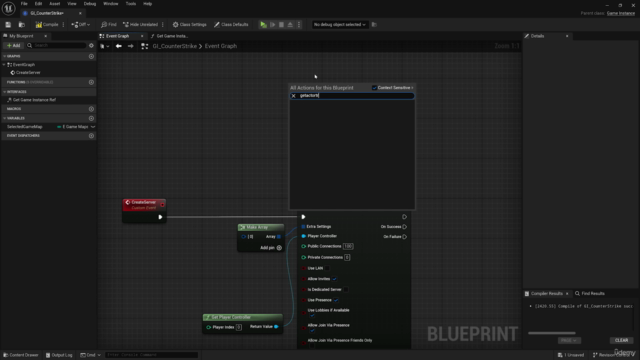Open the Help menu
Viewport: 640px width, 360px height.
click(147, 4)
